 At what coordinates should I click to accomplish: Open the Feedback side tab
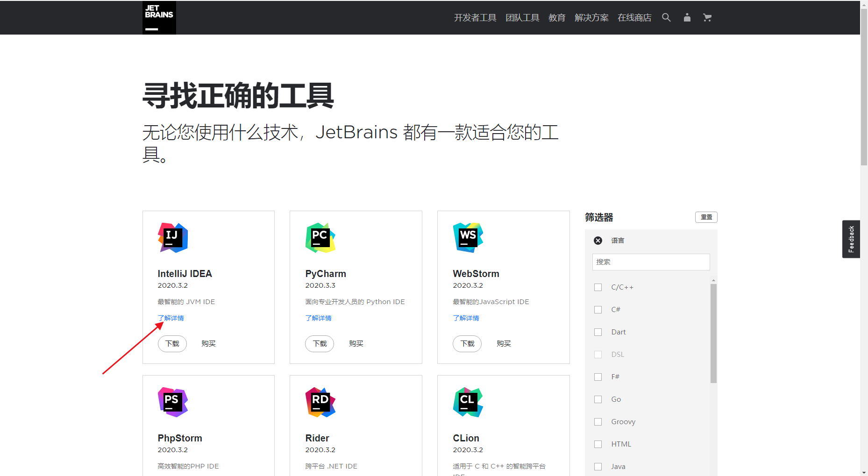tap(851, 239)
